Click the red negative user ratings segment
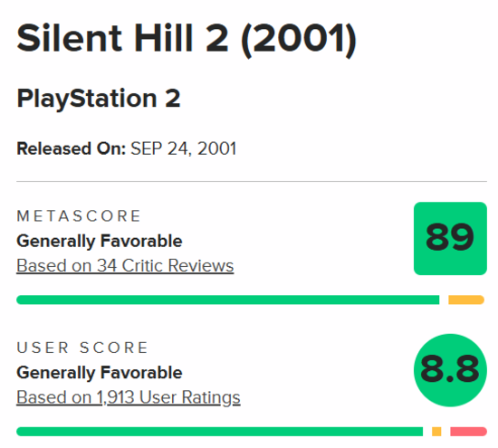This screenshot has width=498, height=448. [x=468, y=432]
